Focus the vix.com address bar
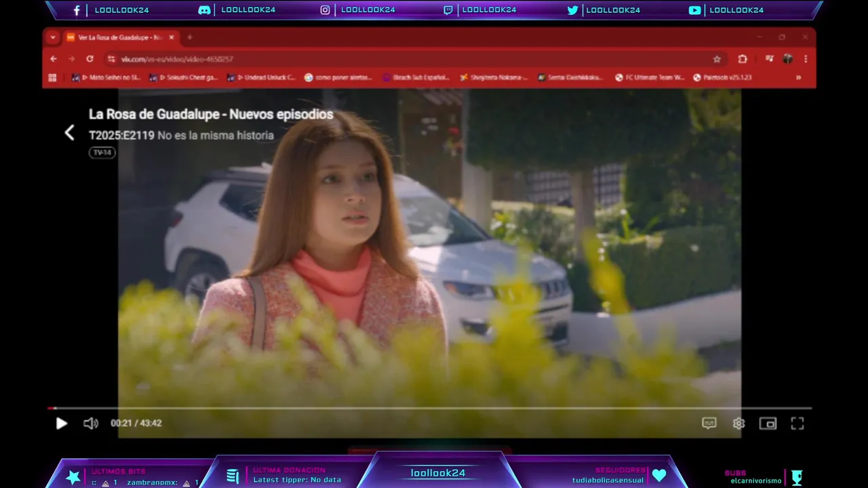This screenshot has height=488, width=868. [414, 59]
